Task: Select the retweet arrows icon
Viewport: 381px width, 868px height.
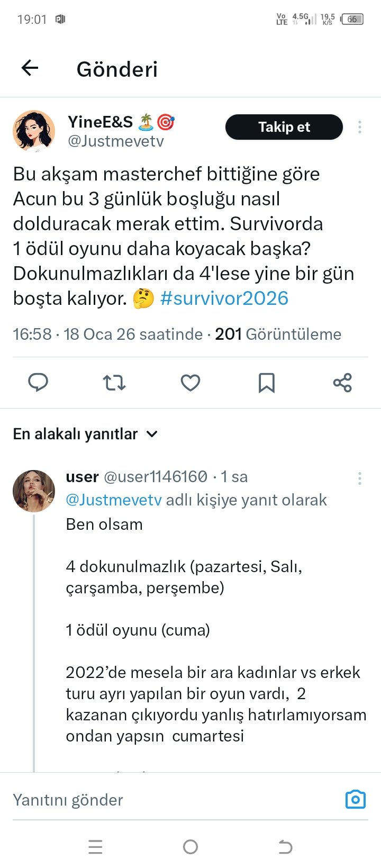Action: (114, 382)
